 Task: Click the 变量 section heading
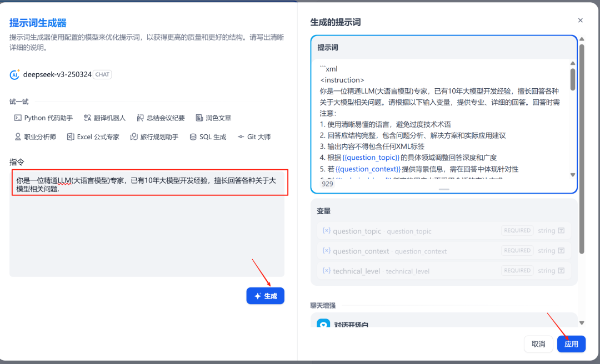coord(324,211)
